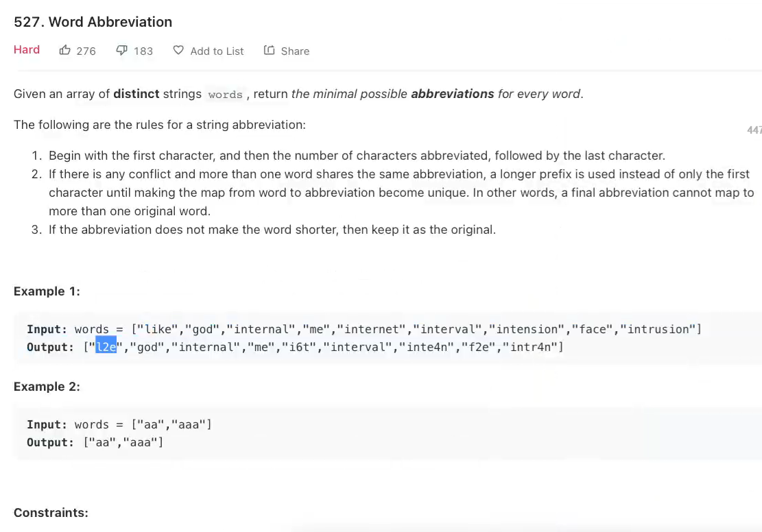Click the dislike count 183

(x=143, y=51)
